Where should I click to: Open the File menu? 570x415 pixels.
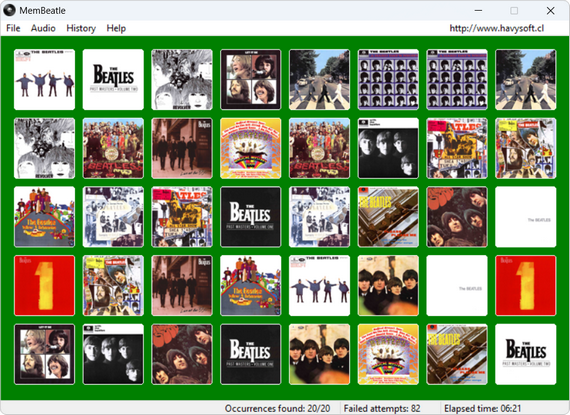[x=13, y=28]
